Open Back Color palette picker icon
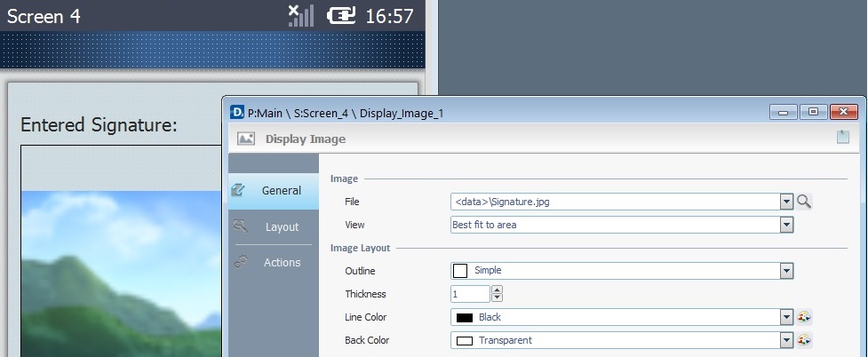 click(804, 340)
